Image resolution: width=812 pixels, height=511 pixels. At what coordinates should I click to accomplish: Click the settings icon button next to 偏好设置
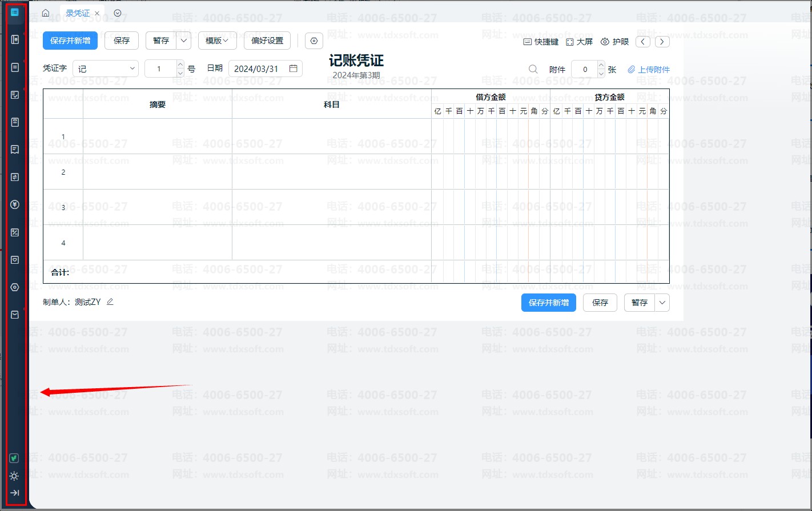coord(314,41)
